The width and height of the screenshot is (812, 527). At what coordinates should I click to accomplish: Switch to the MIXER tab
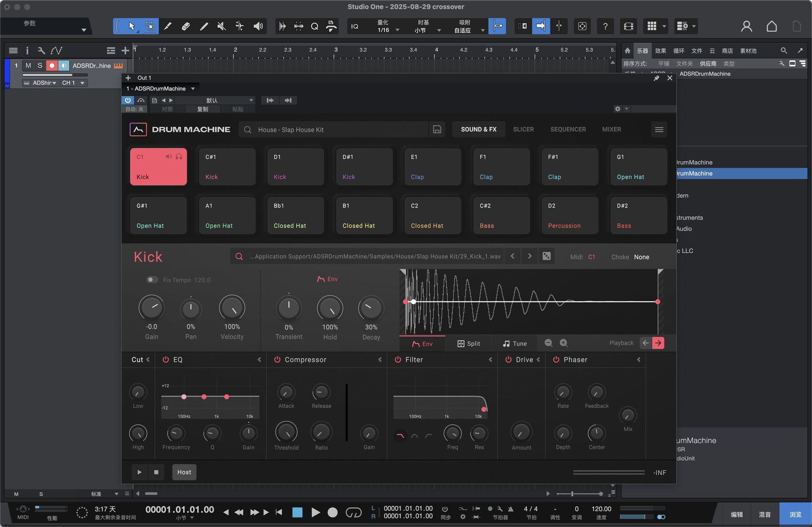(x=612, y=130)
